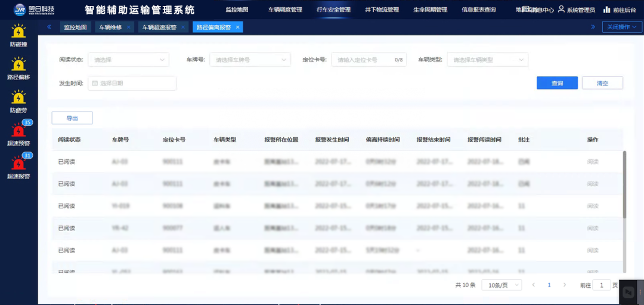Click the 清空 clear button
The width and height of the screenshot is (644, 305).
pos(602,83)
